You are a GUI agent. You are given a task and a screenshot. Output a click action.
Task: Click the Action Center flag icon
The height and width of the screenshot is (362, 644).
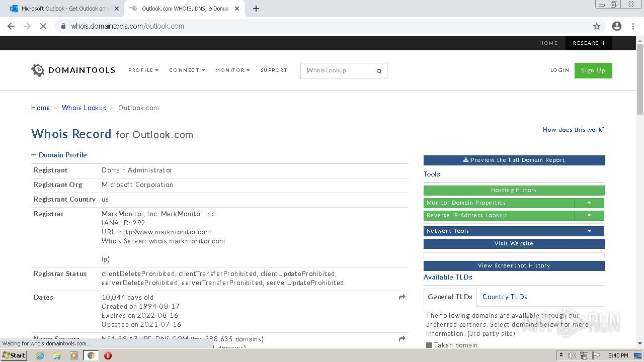[x=596, y=355]
